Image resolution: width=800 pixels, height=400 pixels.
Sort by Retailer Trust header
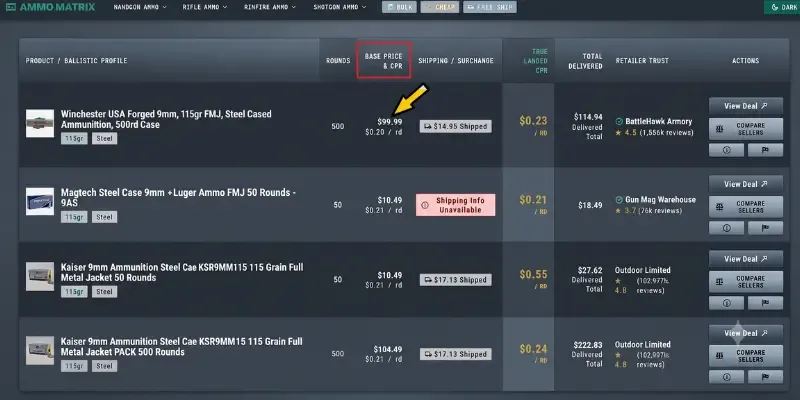[642, 61]
